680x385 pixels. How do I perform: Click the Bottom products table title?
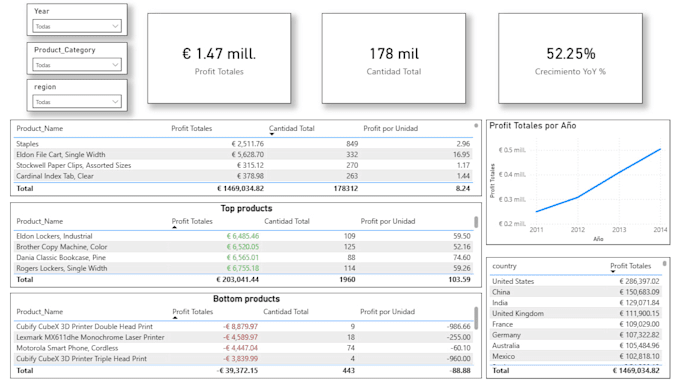(246, 299)
